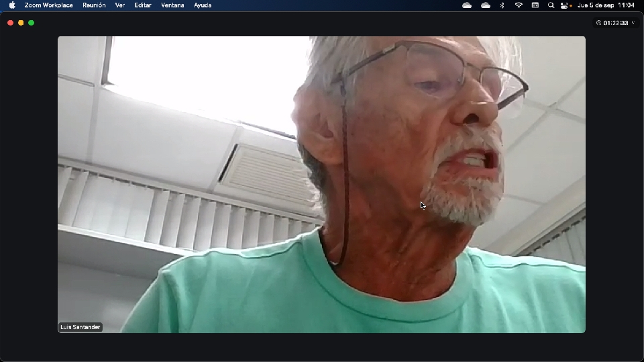Click date and time Jue 5 de sep
This screenshot has height=362, width=644.
click(x=606, y=5)
